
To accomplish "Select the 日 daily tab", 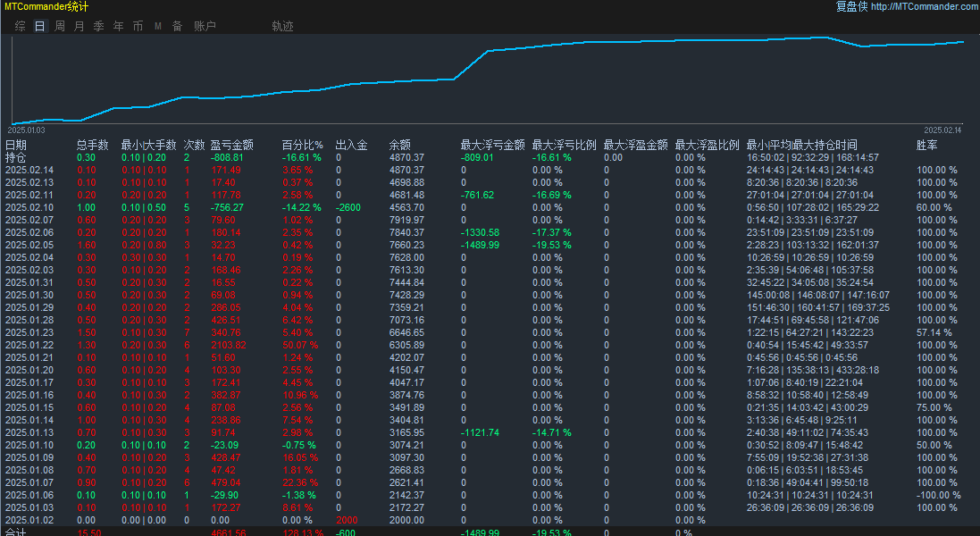I will coord(39,26).
